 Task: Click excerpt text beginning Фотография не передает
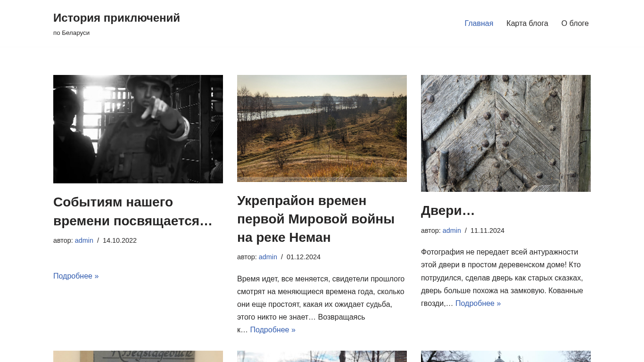tap(502, 278)
